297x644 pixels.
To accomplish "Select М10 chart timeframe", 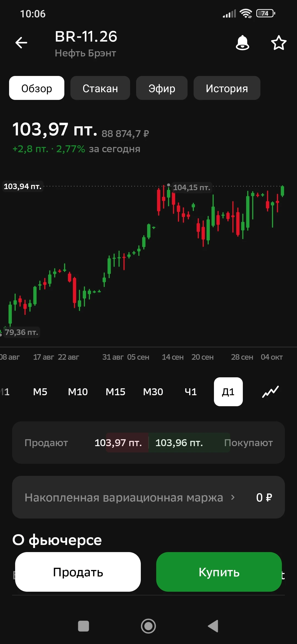I will [78, 392].
